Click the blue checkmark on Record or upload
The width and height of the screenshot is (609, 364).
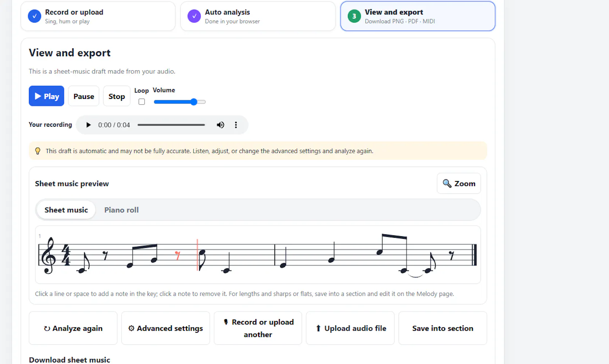35,16
